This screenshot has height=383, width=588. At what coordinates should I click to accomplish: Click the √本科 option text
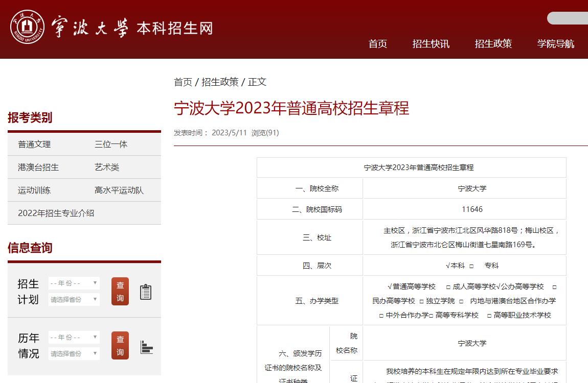click(x=455, y=266)
